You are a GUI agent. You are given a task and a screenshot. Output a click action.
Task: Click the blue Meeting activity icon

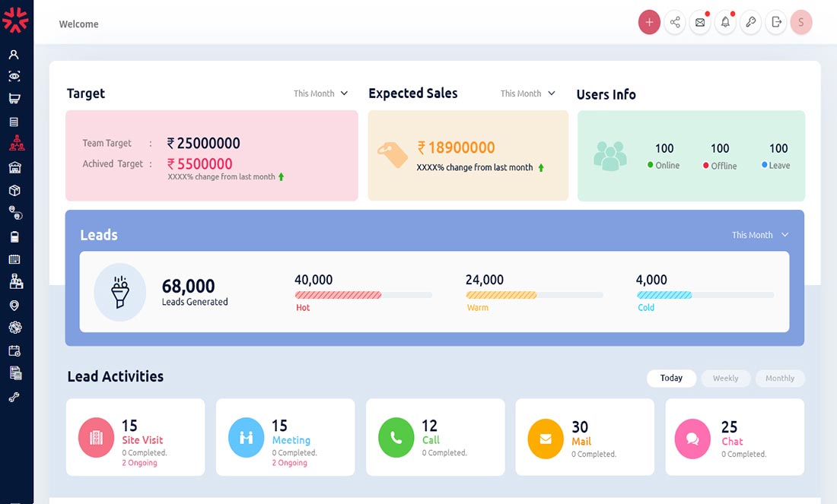pos(246,437)
